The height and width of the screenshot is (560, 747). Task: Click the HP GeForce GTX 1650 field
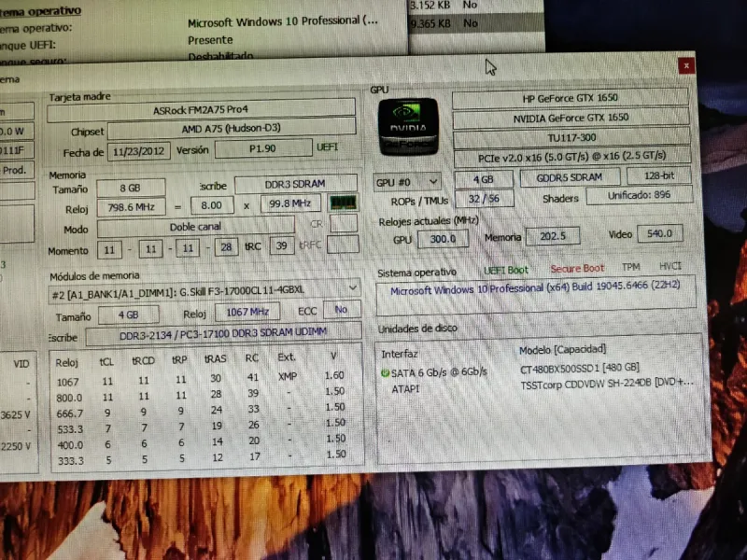coord(571,98)
